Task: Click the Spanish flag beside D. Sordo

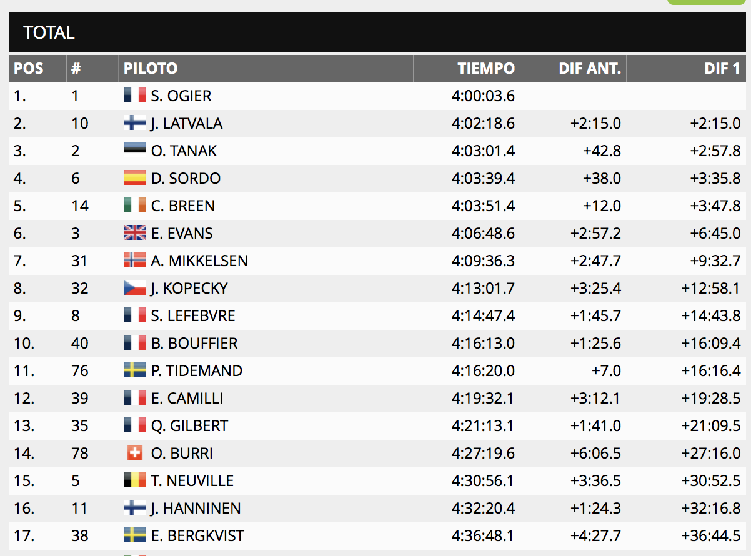Action: click(x=134, y=178)
